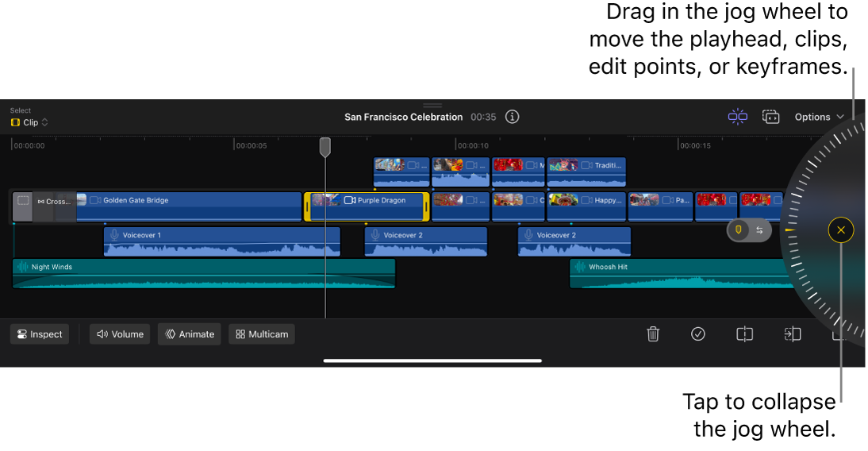The image size is (868, 451).
Task: Open the Inspect panel
Action: pyautogui.click(x=40, y=334)
